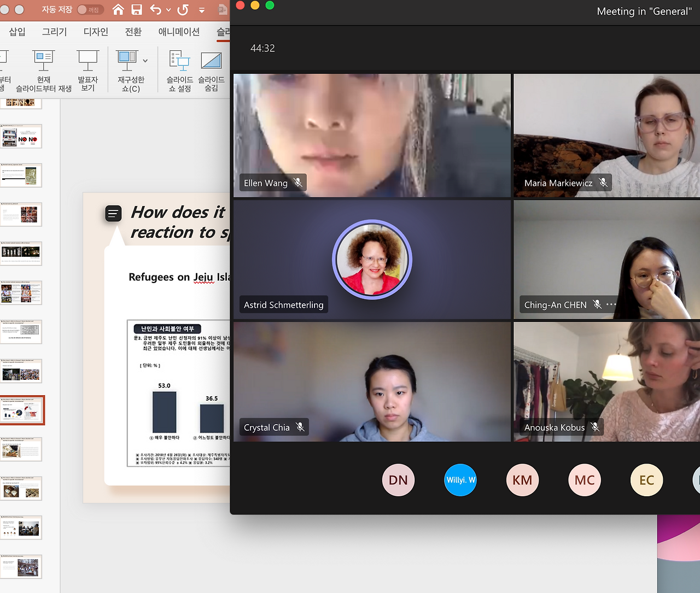Expand the undo history dropdown arrow
The height and width of the screenshot is (593, 700).
click(168, 10)
